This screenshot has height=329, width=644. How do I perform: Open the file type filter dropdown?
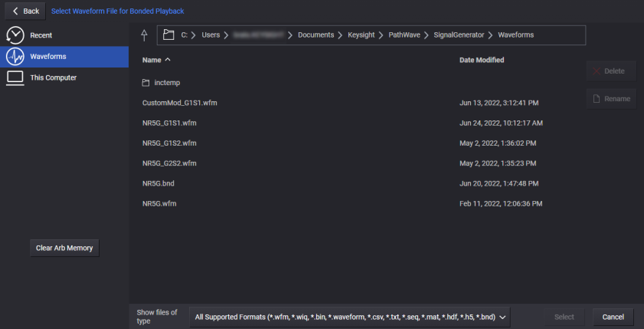(350, 317)
